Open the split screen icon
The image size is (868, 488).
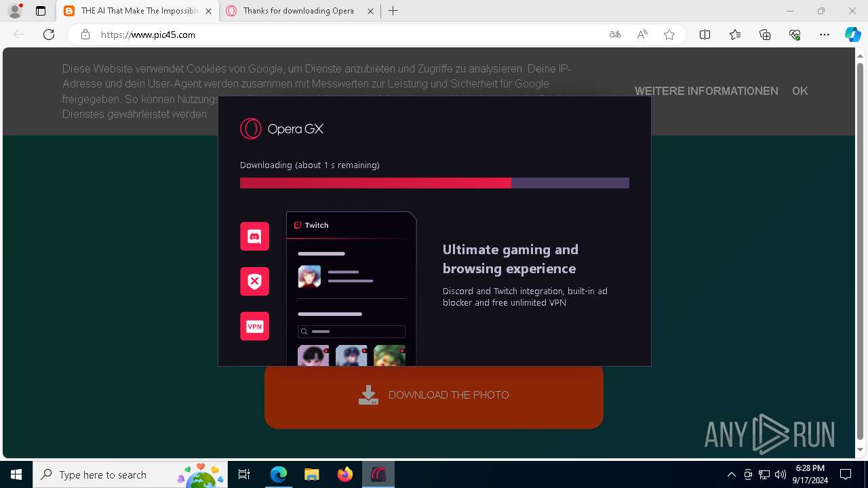(x=705, y=35)
